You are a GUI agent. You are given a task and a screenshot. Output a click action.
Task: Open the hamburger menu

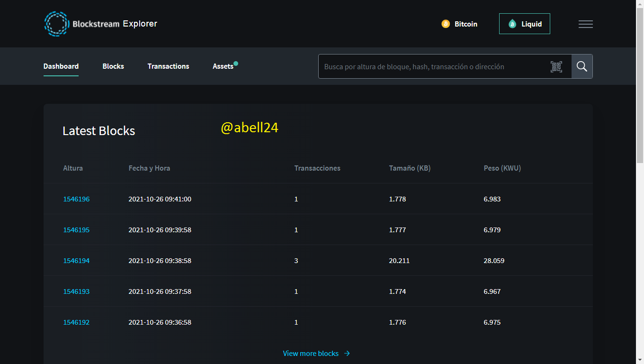[586, 24]
